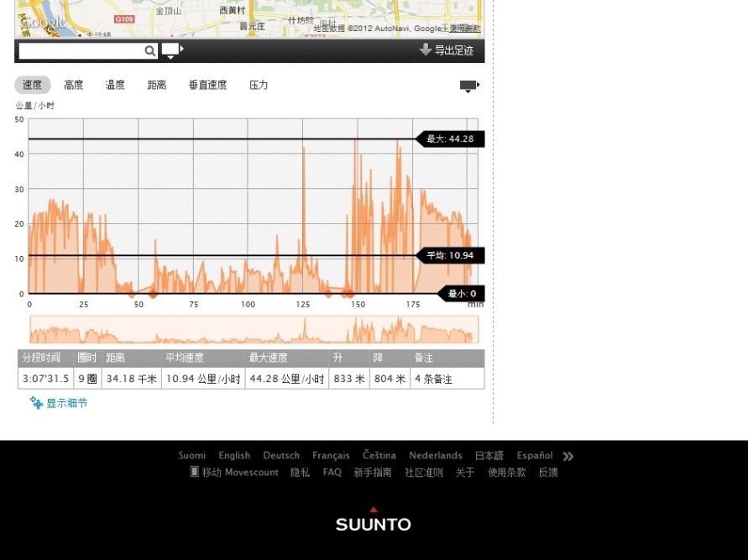Click the 最大: 44.28 max speed marker
Screen dimensions: 748x560
click(450, 139)
